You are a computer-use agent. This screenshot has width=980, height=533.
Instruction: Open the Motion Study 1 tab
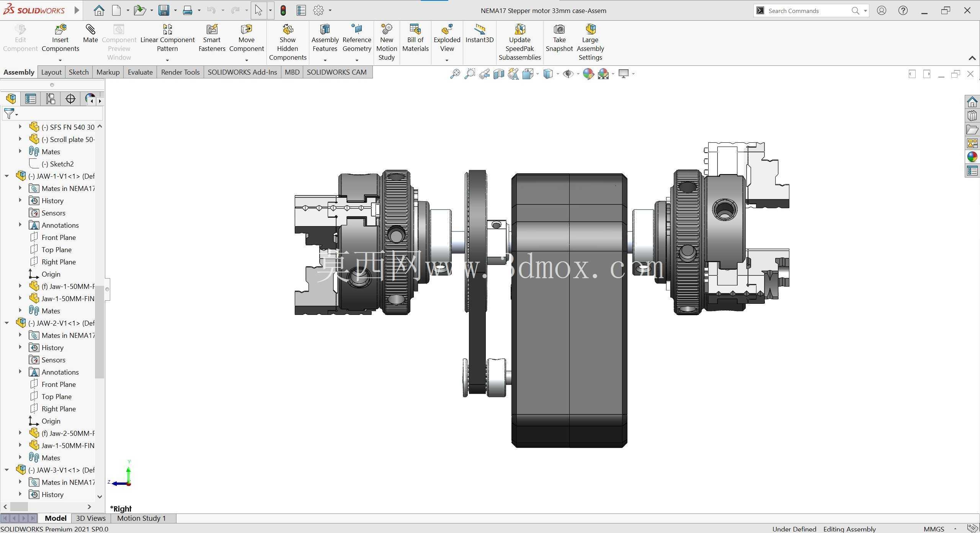point(141,518)
